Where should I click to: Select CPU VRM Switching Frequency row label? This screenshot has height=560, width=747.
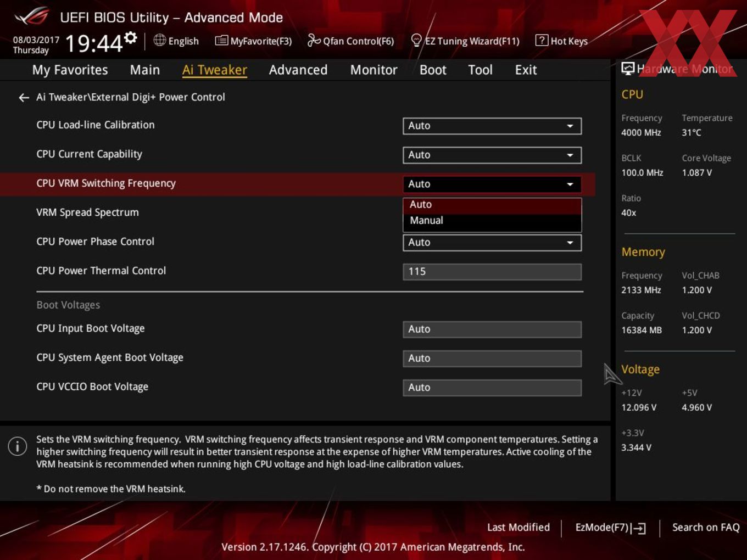pyautogui.click(x=106, y=183)
